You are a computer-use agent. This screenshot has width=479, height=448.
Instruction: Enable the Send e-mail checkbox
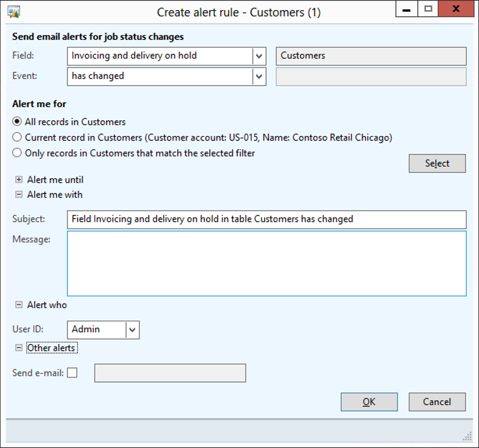coord(72,373)
